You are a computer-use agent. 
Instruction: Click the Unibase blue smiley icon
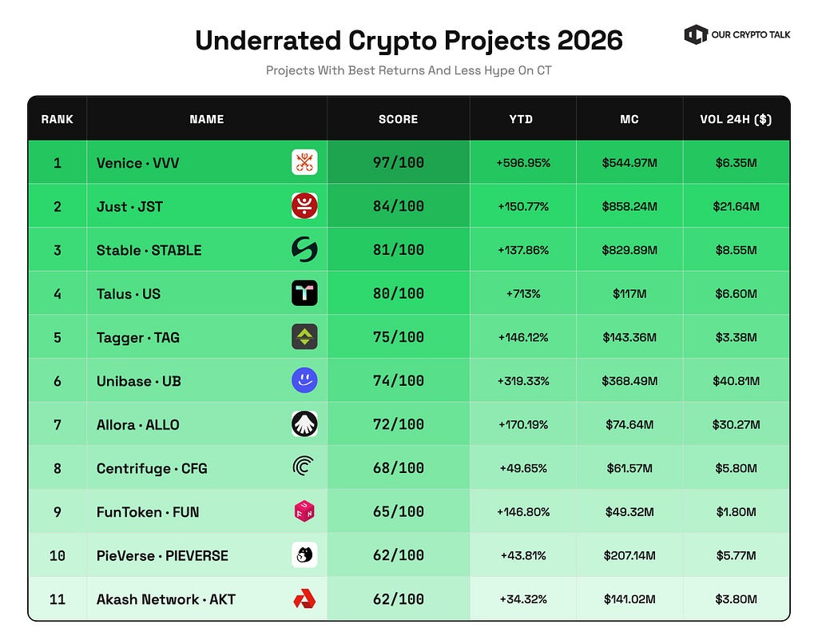point(304,380)
